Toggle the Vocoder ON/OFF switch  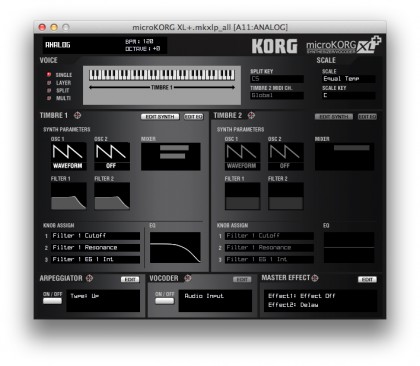pyautogui.click(x=165, y=301)
